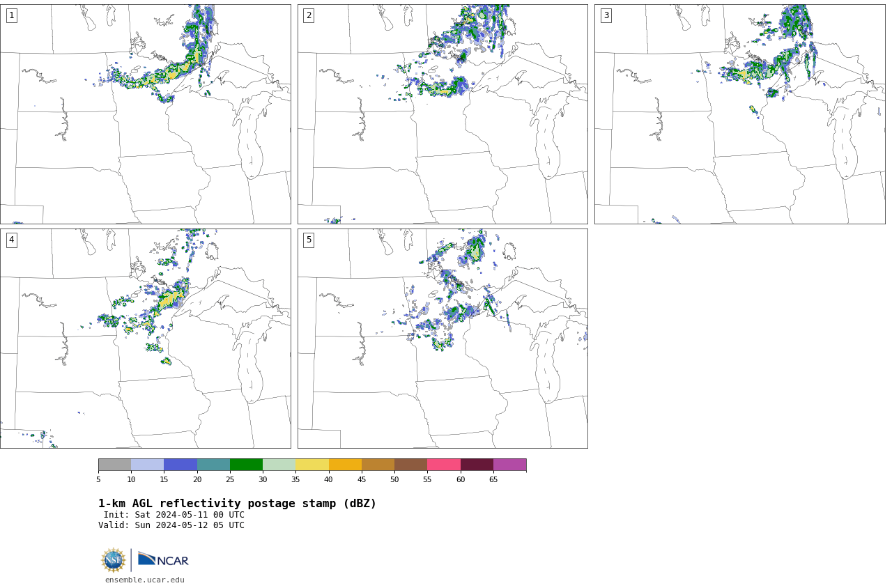This screenshot has width=892, height=588.
Task: Click the ensemble.ucar.edu text
Action: click(x=145, y=580)
